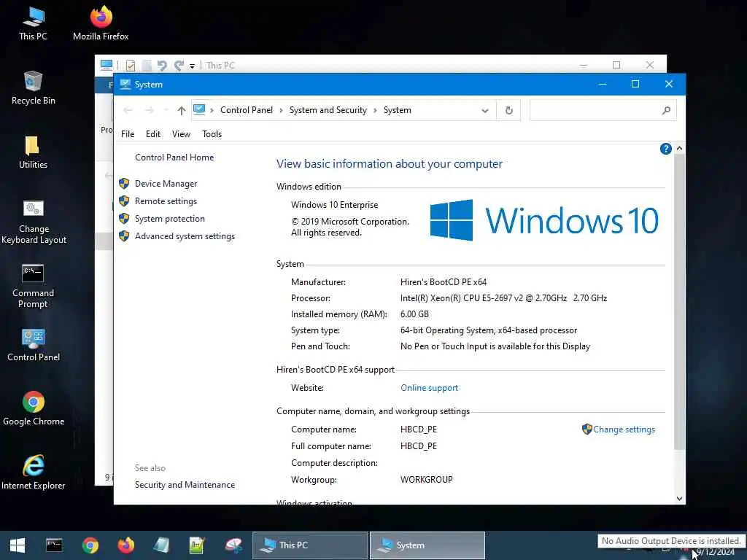Launch Chrome from the taskbar

[90, 545]
